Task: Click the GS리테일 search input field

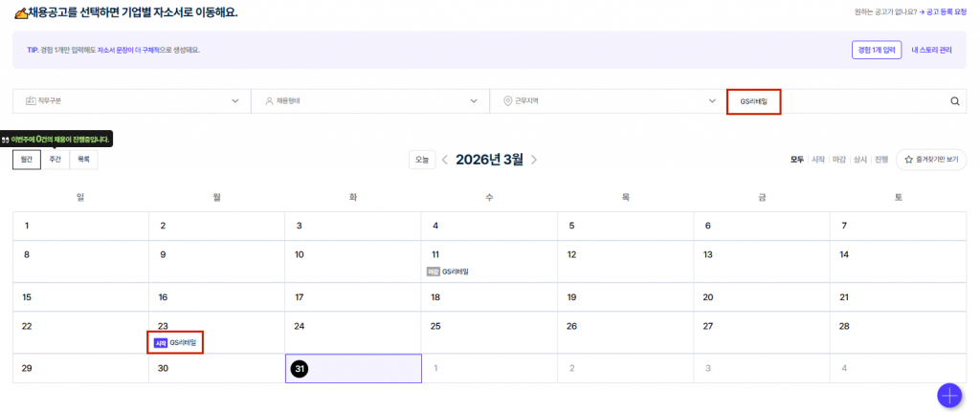Action: point(833,101)
